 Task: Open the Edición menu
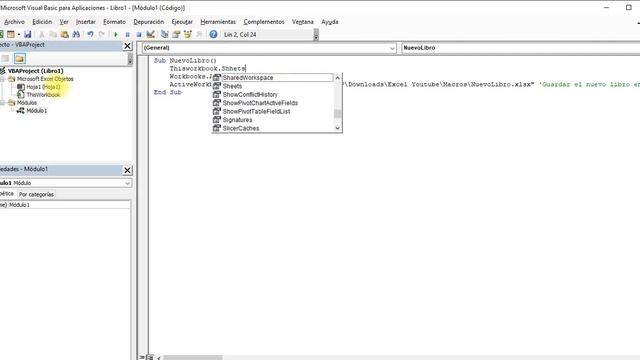[x=42, y=22]
